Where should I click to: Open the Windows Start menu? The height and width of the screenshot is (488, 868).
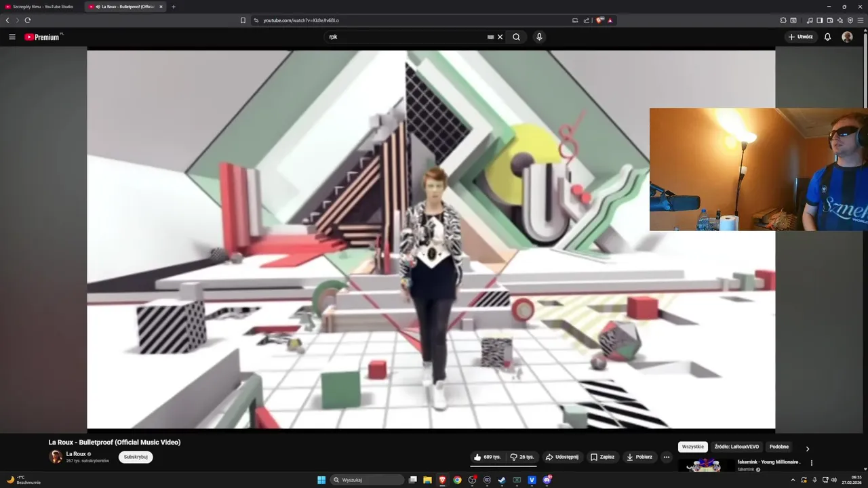click(321, 480)
